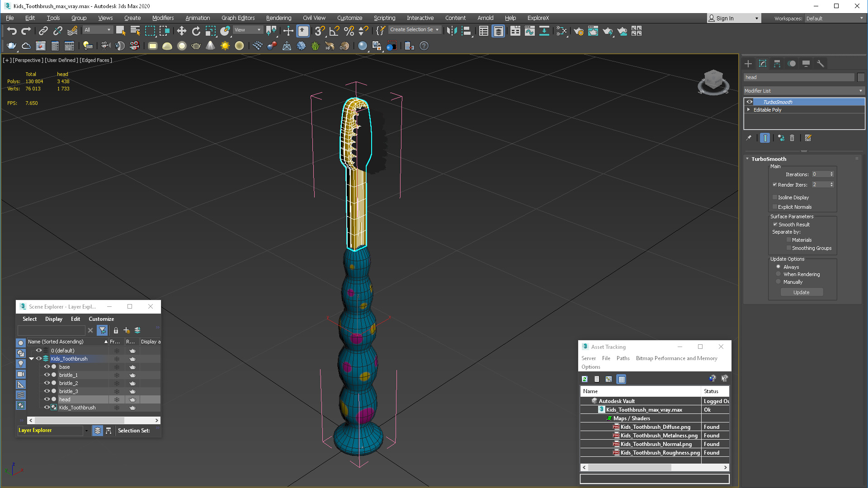
Task: Select the Manually update option
Action: coord(778,282)
